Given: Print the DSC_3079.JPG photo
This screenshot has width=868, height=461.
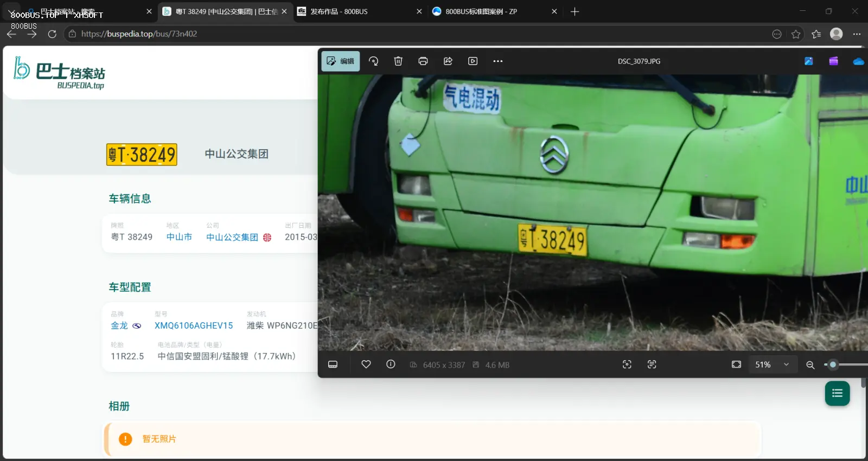Looking at the screenshot, I should 423,61.
